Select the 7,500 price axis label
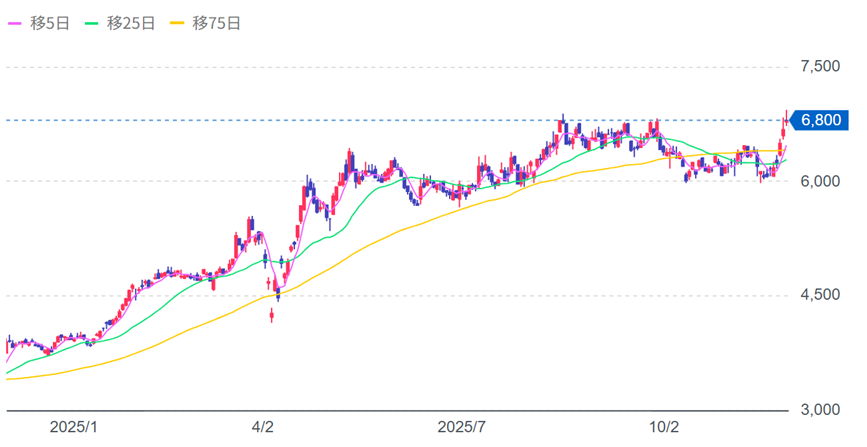Viewport: 867px width, 447px height. click(x=820, y=67)
